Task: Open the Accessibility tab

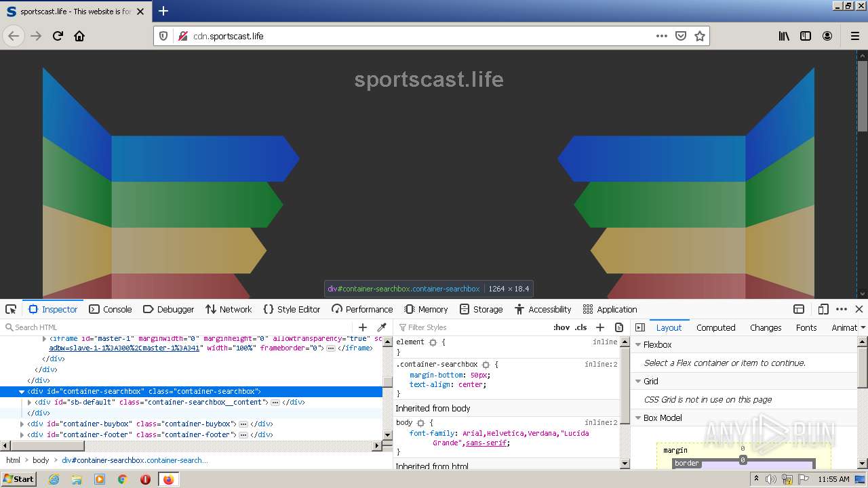Action: point(542,309)
